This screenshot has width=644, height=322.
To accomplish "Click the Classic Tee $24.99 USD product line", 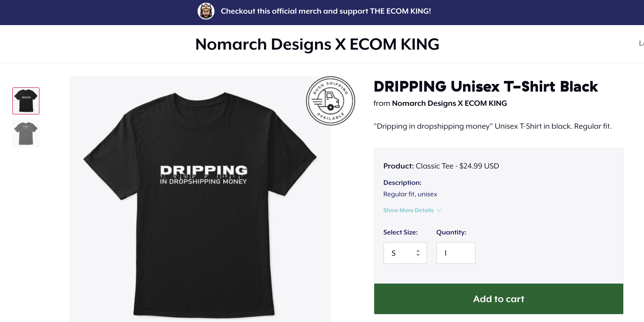I will 441,166.
